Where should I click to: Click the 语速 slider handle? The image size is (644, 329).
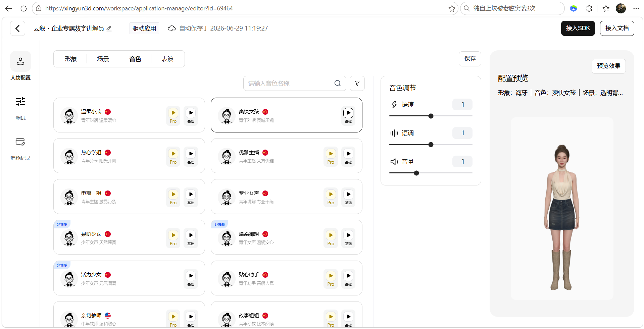(x=431, y=116)
